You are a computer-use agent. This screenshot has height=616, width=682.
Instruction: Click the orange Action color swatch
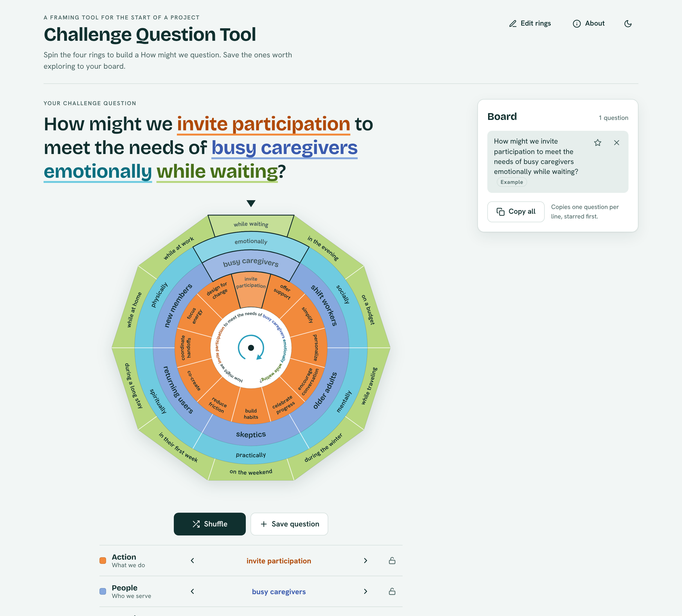pyautogui.click(x=103, y=561)
